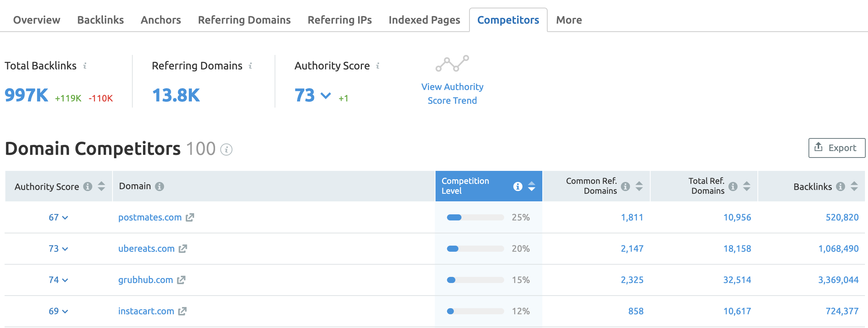Open 520,820 backlinks for postmates.com
The image size is (868, 328).
tap(842, 217)
